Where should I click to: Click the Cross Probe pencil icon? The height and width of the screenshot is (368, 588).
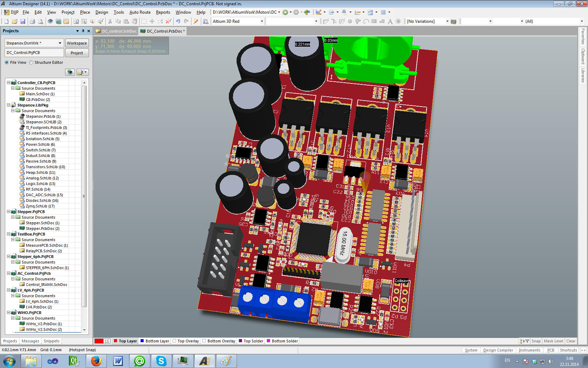(x=196, y=21)
